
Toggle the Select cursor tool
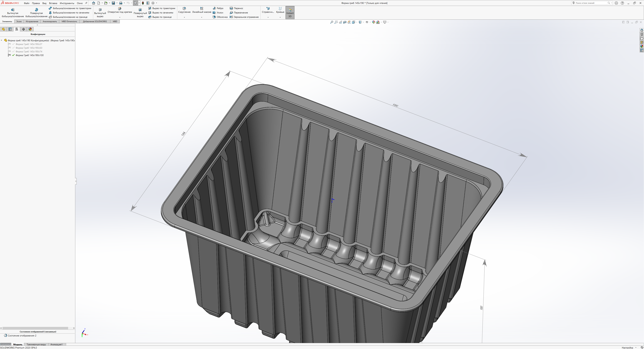point(135,3)
